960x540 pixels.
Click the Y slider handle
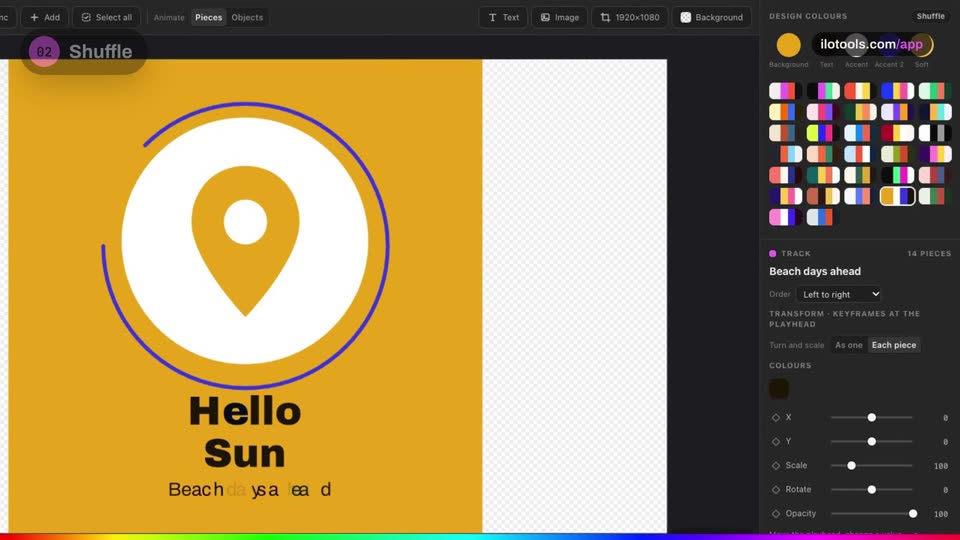tap(871, 441)
